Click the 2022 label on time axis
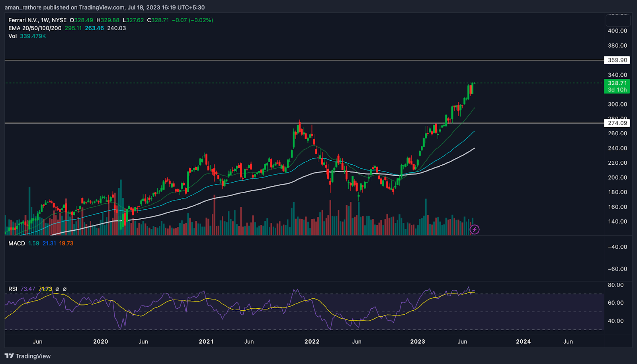 pyautogui.click(x=312, y=341)
